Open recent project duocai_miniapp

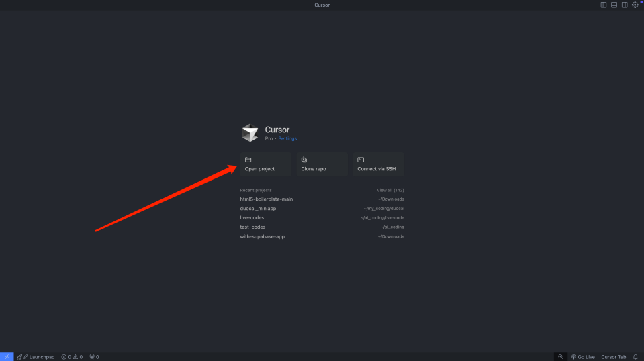(x=258, y=209)
